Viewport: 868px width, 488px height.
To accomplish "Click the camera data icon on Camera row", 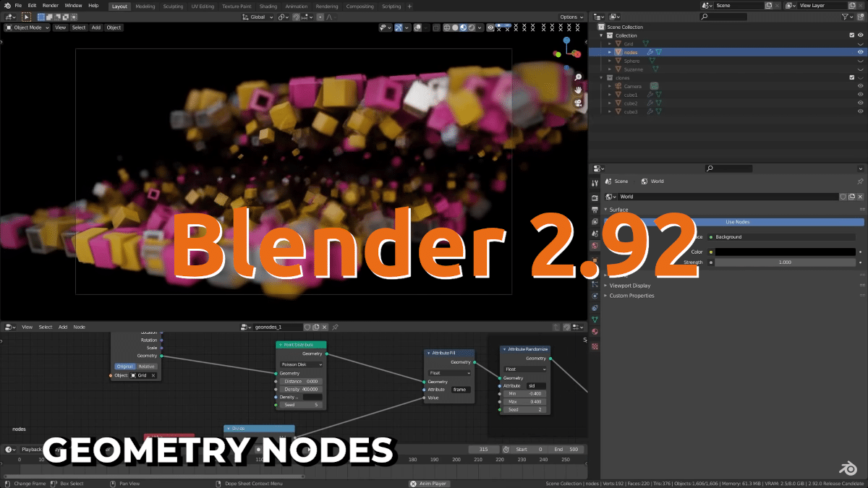I will tap(654, 86).
